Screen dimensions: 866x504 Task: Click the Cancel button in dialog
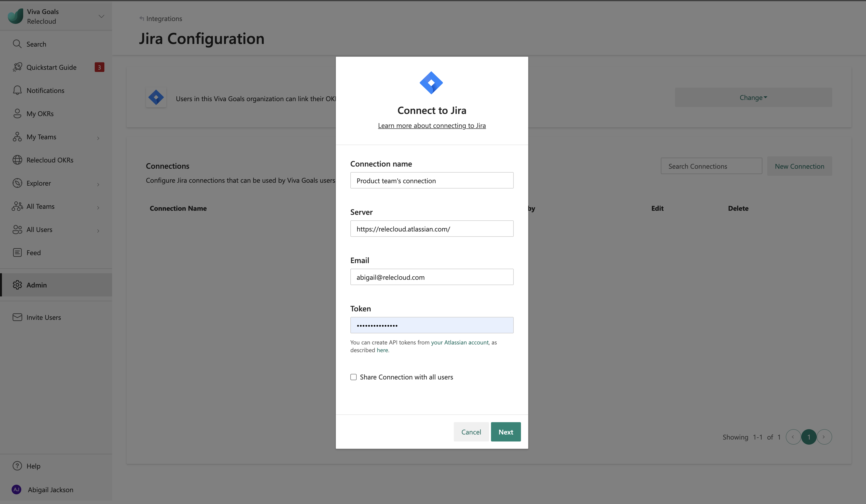tap(471, 432)
